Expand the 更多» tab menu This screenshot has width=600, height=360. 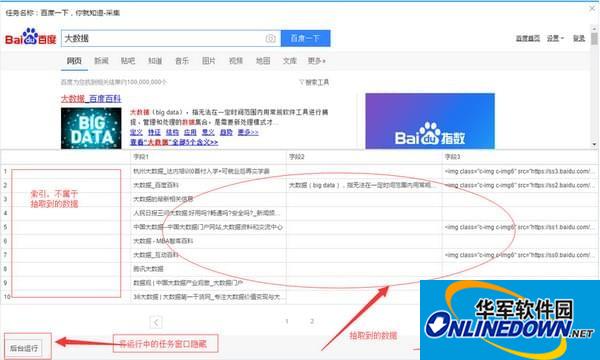317,60
